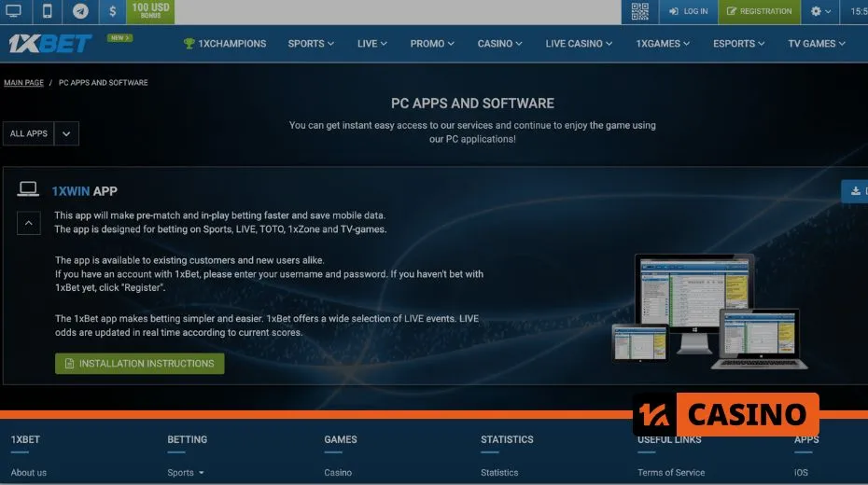Image resolution: width=868 pixels, height=485 pixels.
Task: Collapse the 1XWIN APP section arrow
Action: tap(28, 223)
